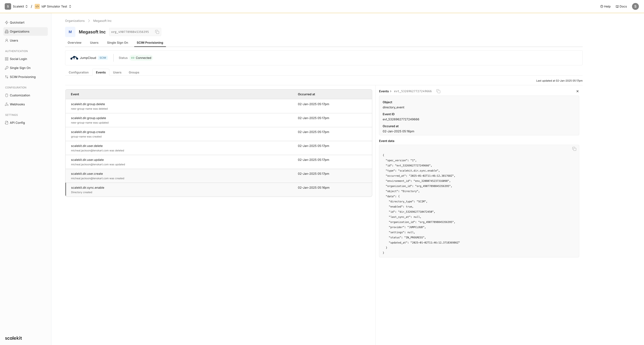Select the scalekit.dir.user.delete event row
Image resolution: width=644 pixels, height=345 pixels.
pyautogui.click(x=219, y=148)
